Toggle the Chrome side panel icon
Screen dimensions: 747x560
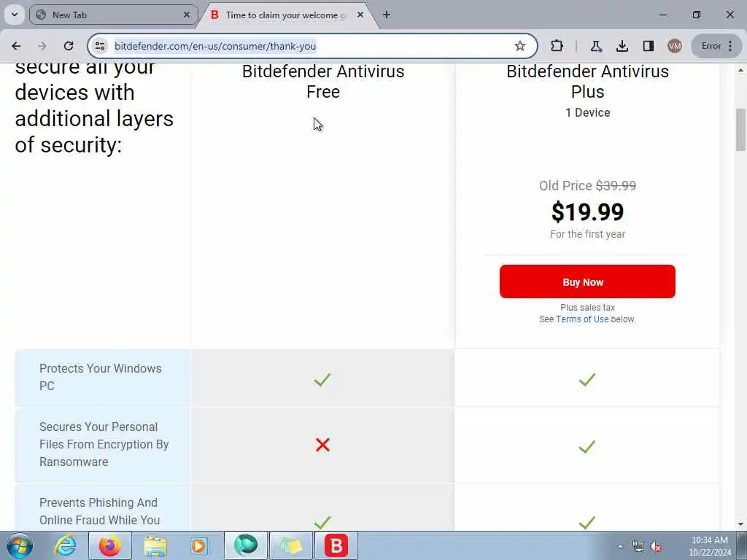pyautogui.click(x=649, y=46)
